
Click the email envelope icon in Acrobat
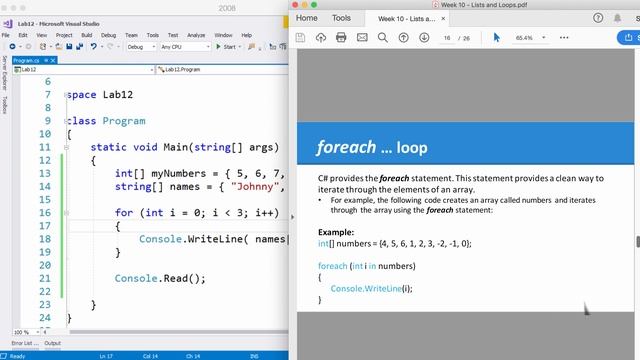[362, 38]
